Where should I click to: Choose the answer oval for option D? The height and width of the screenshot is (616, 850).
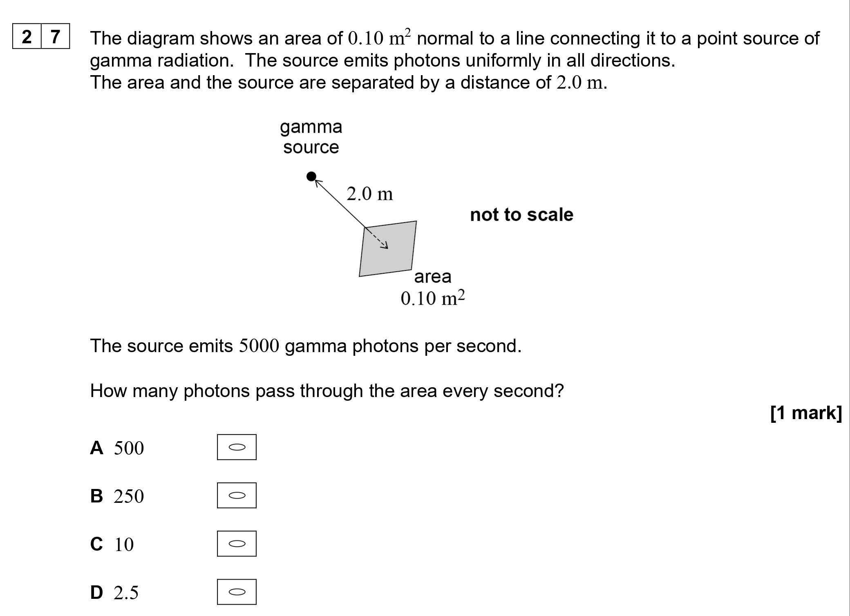(237, 591)
